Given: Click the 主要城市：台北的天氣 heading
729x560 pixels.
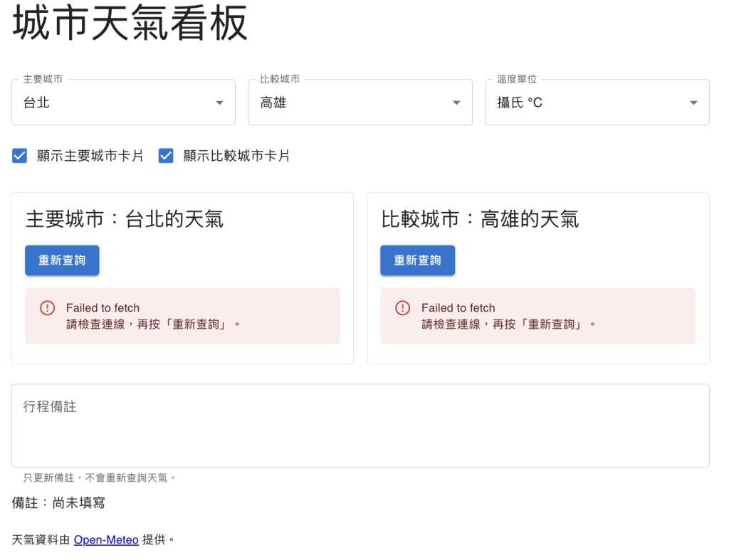Looking at the screenshot, I should click(125, 219).
